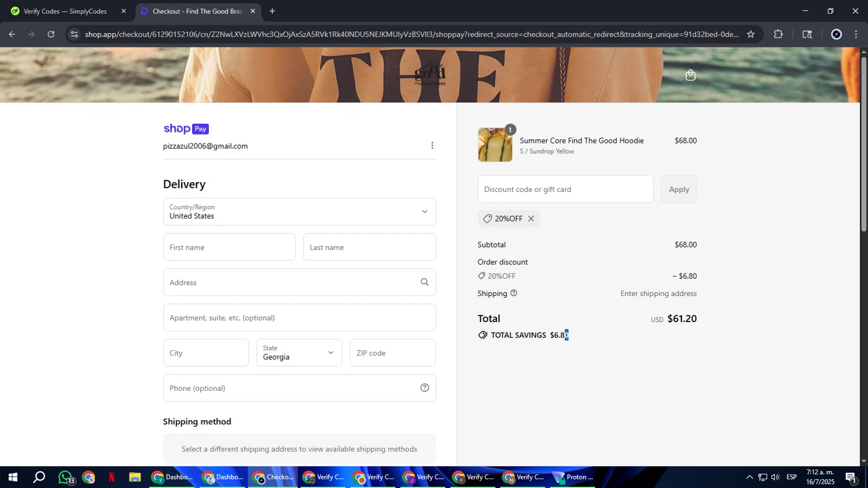The width and height of the screenshot is (868, 488).
Task: View site information icon in address bar
Action: [x=74, y=34]
